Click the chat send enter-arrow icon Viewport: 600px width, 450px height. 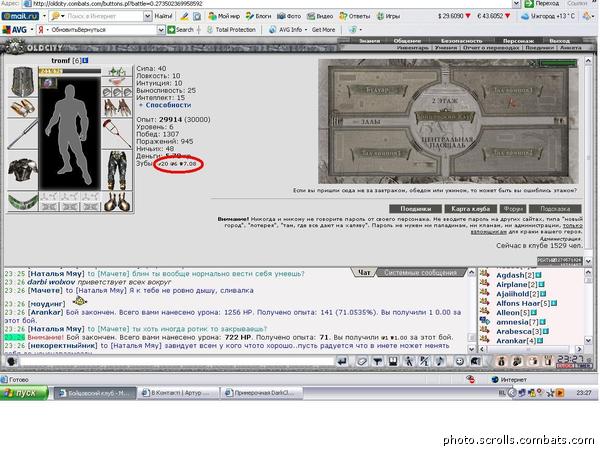coord(342,361)
